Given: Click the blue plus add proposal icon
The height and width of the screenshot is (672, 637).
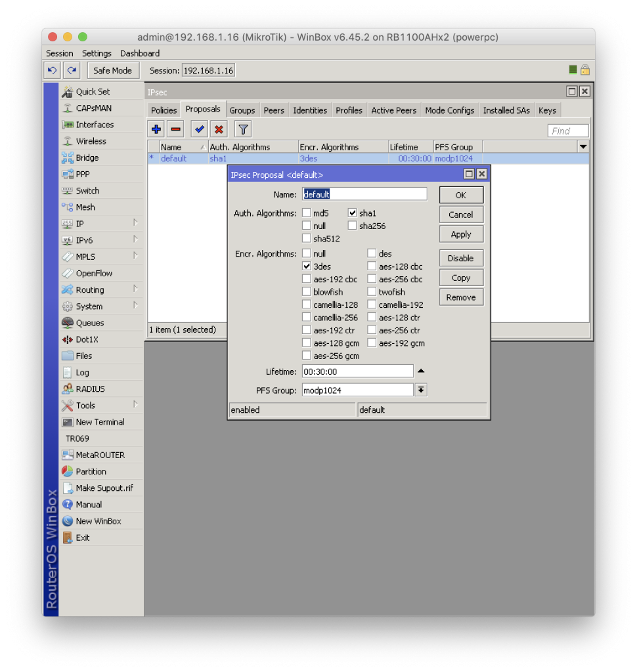Looking at the screenshot, I should (156, 129).
